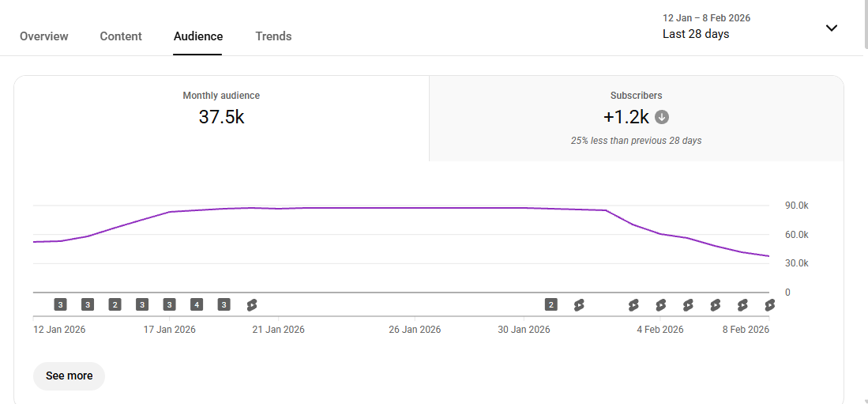Click the down-arrow trend icon beside +1.2k
This screenshot has width=868, height=404.
click(x=662, y=117)
